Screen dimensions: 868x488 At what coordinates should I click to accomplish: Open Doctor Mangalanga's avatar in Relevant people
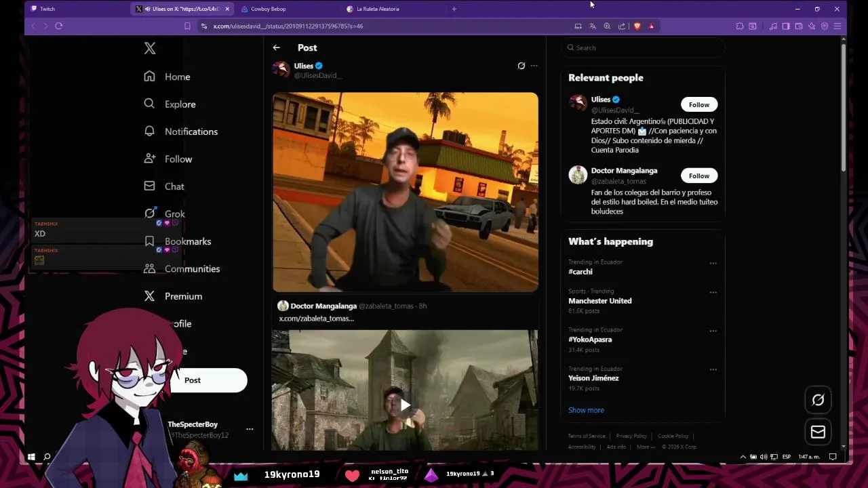[578, 175]
